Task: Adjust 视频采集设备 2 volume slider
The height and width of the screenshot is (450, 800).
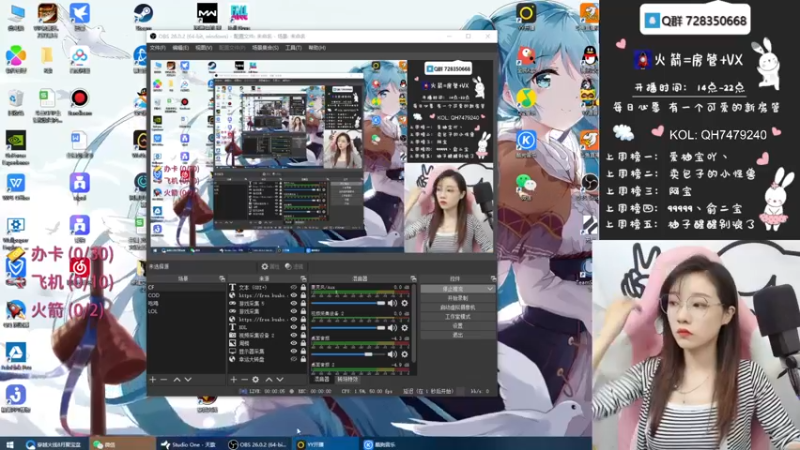Action: [x=348, y=328]
